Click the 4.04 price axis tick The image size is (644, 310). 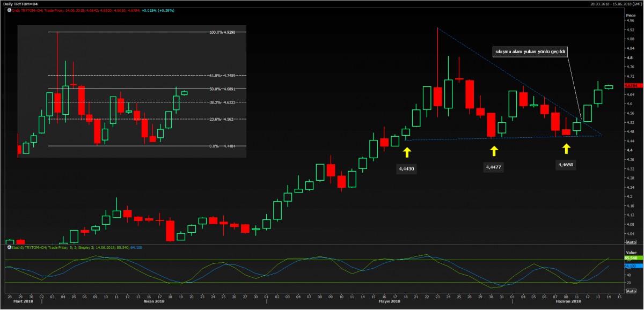click(630, 234)
